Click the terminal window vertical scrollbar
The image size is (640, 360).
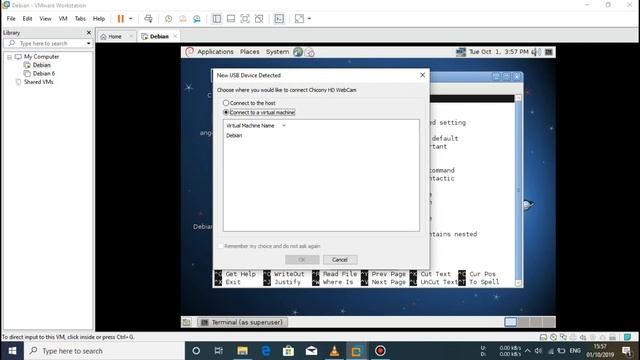pyautogui.click(x=518, y=190)
